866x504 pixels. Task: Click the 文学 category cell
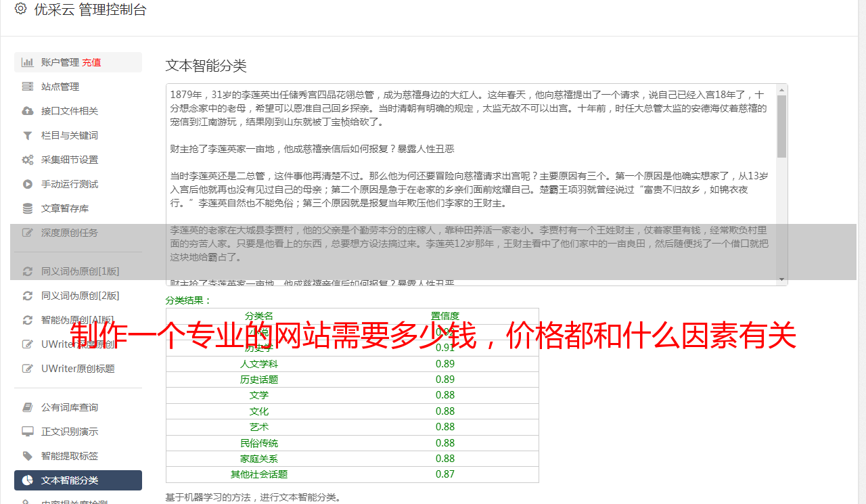(x=259, y=395)
